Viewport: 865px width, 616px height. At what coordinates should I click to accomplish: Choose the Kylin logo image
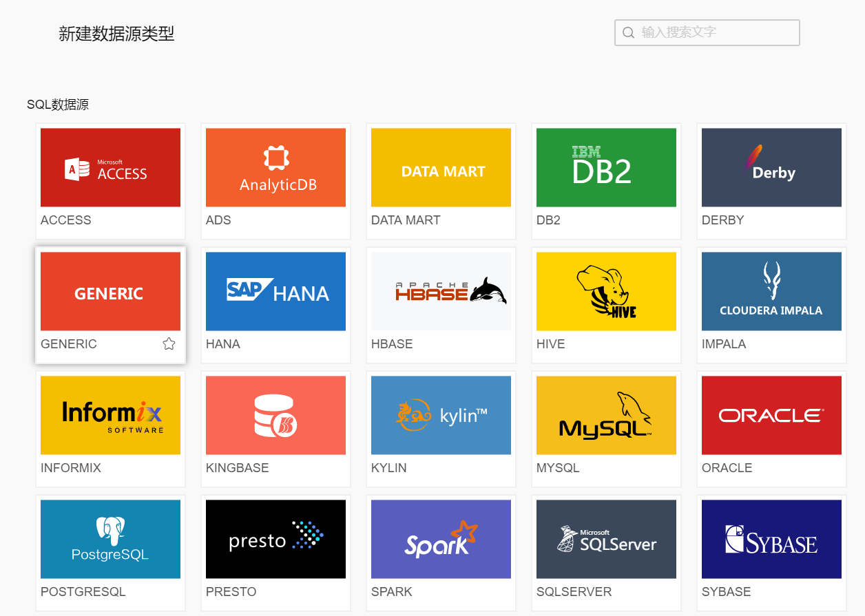441,415
